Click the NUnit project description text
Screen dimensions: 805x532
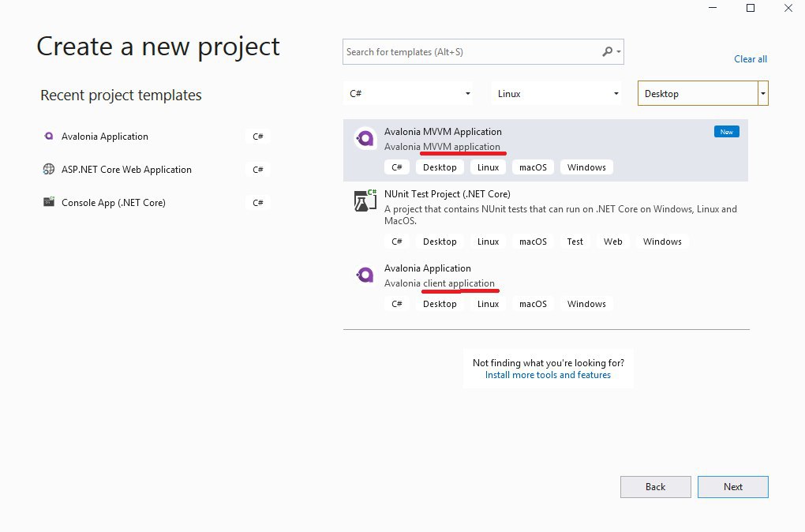(560, 215)
